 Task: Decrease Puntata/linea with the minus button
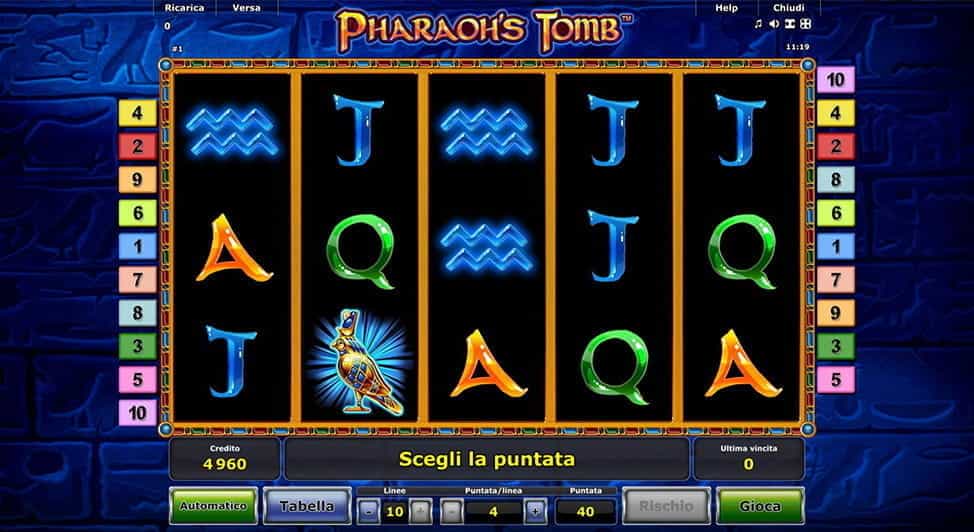tap(452, 512)
